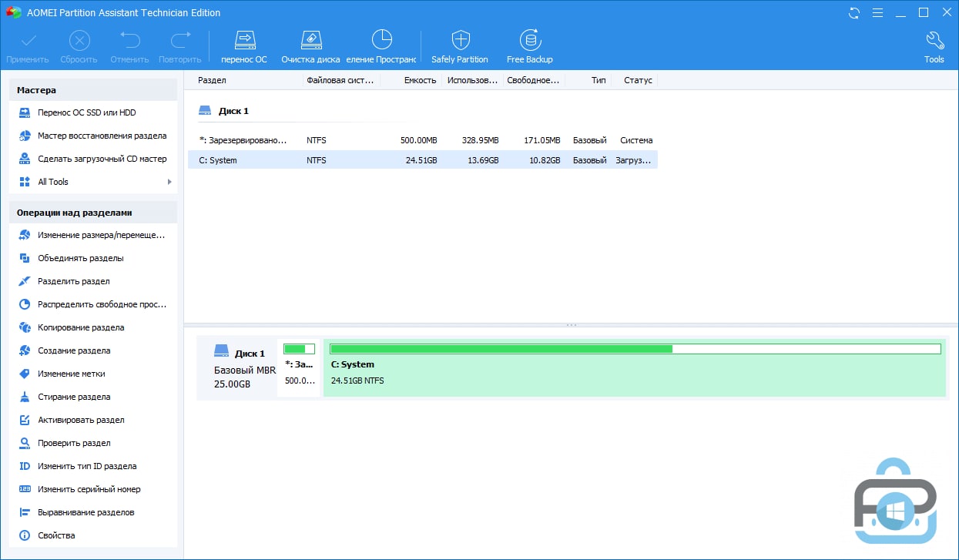The height and width of the screenshot is (560, 959).
Task: Click Разделить раздел operation
Action: (x=74, y=281)
